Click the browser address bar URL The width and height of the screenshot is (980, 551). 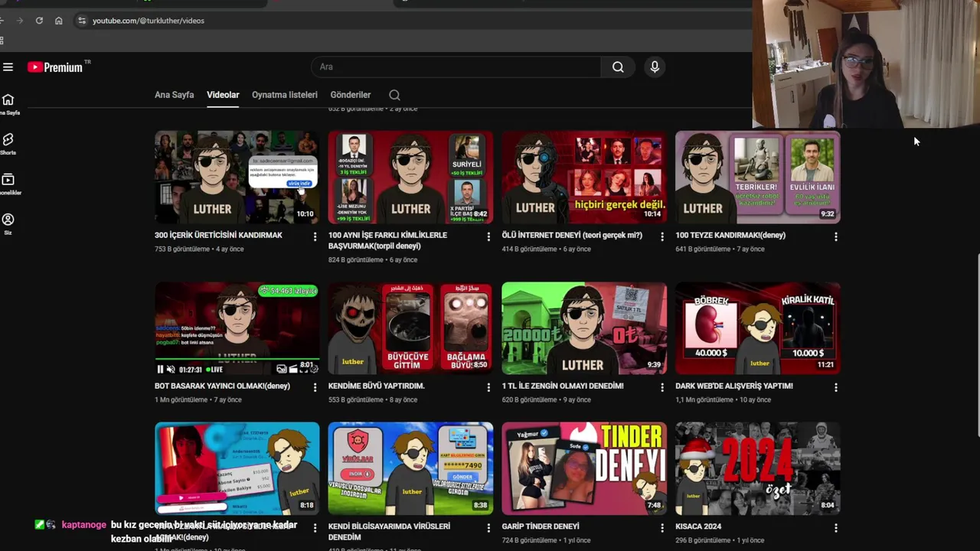149,21
